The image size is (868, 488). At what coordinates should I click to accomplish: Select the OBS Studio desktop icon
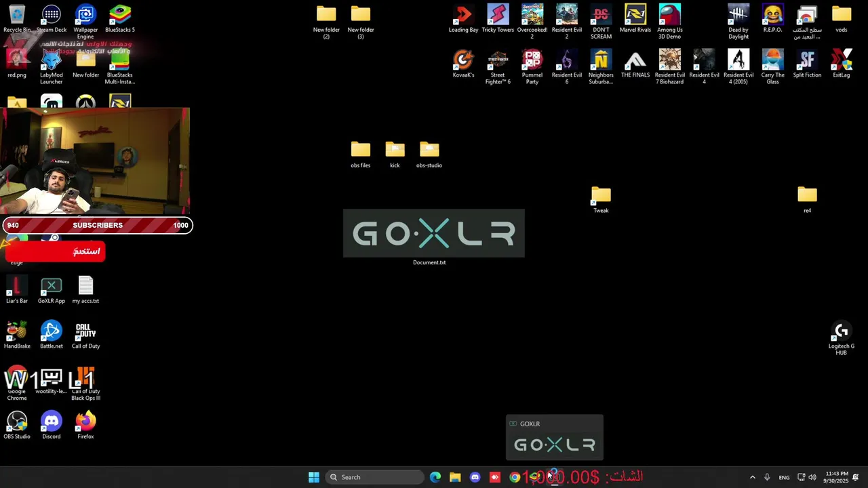point(17,426)
